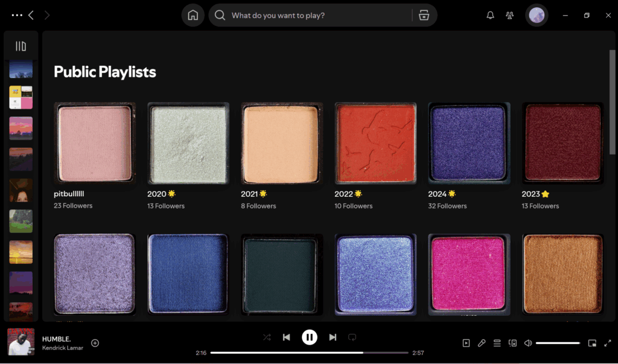Open the Browse icon in search bar
This screenshot has height=364, width=618.
coord(424,16)
